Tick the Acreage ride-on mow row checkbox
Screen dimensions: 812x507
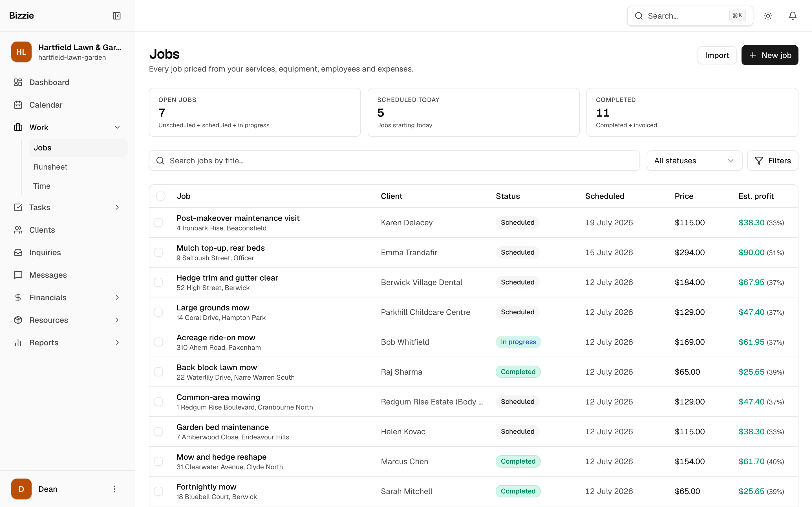pyautogui.click(x=158, y=342)
